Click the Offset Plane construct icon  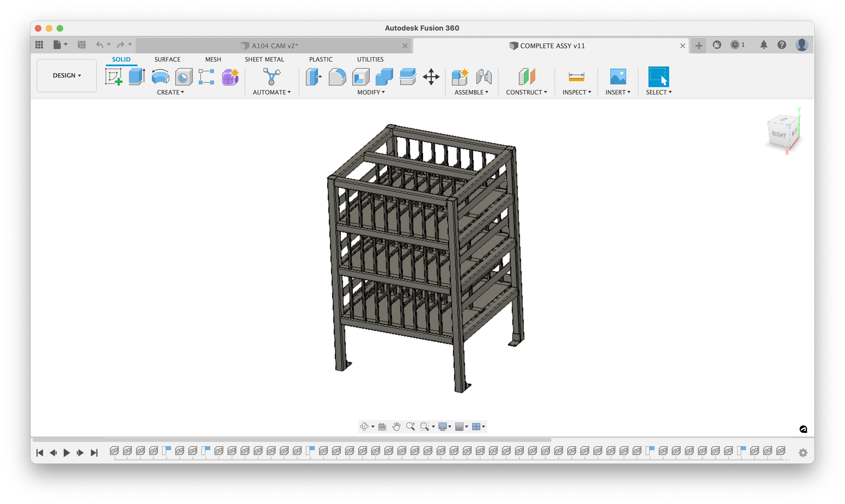pos(527,76)
